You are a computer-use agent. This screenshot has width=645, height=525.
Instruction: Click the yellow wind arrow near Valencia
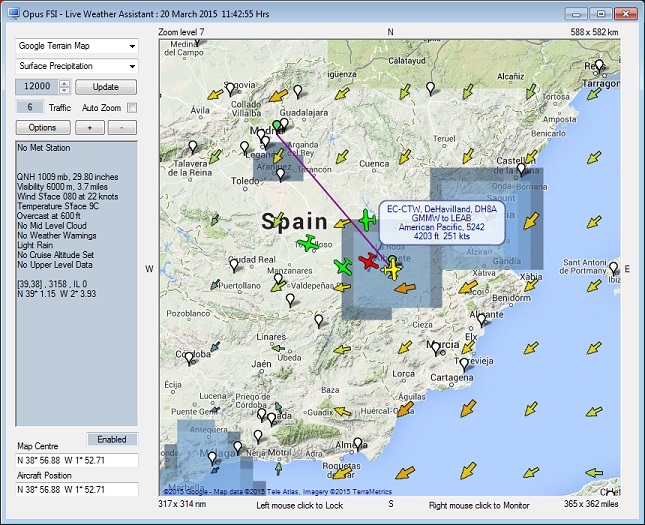pyautogui.click(x=531, y=221)
